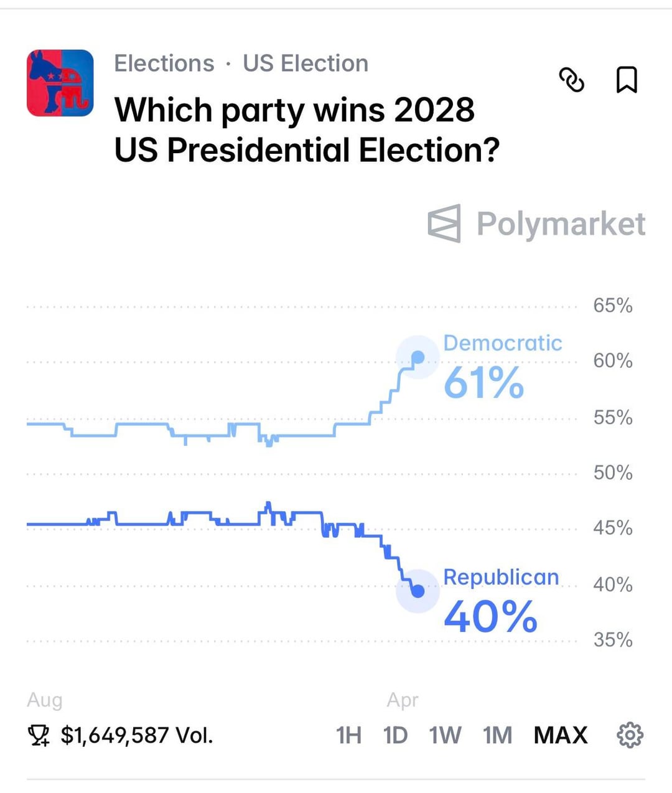Select the MAX time range
The height and width of the screenshot is (793, 672).
pyautogui.click(x=560, y=735)
